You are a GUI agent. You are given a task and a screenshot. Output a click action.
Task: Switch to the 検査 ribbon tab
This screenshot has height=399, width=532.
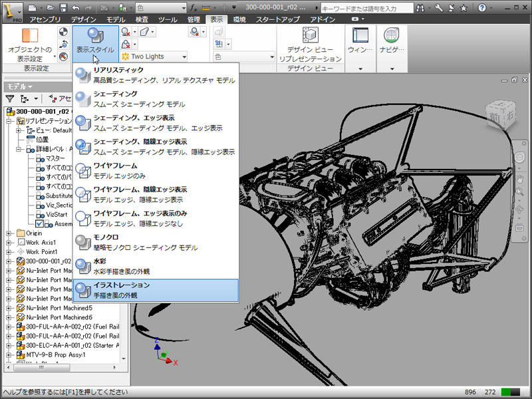tap(142, 21)
